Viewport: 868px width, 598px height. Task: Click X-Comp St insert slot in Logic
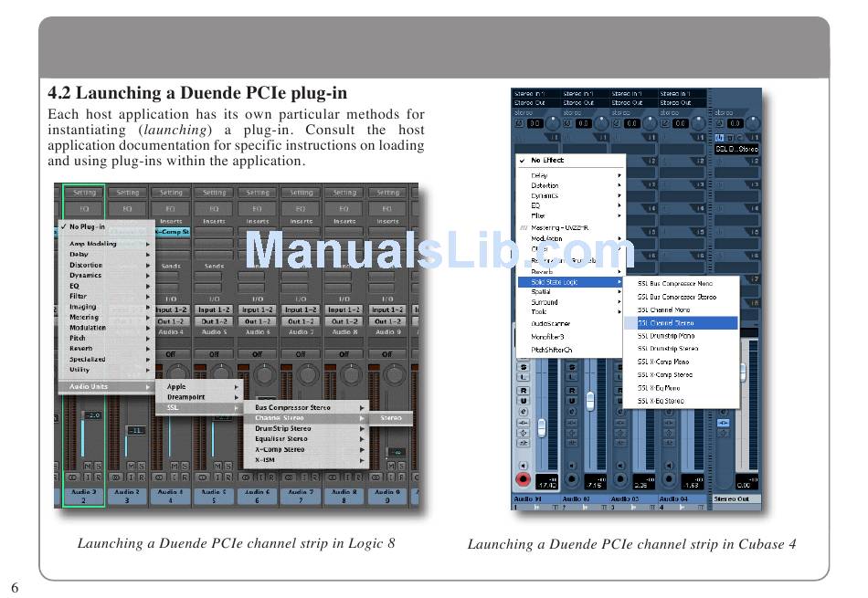(x=171, y=232)
